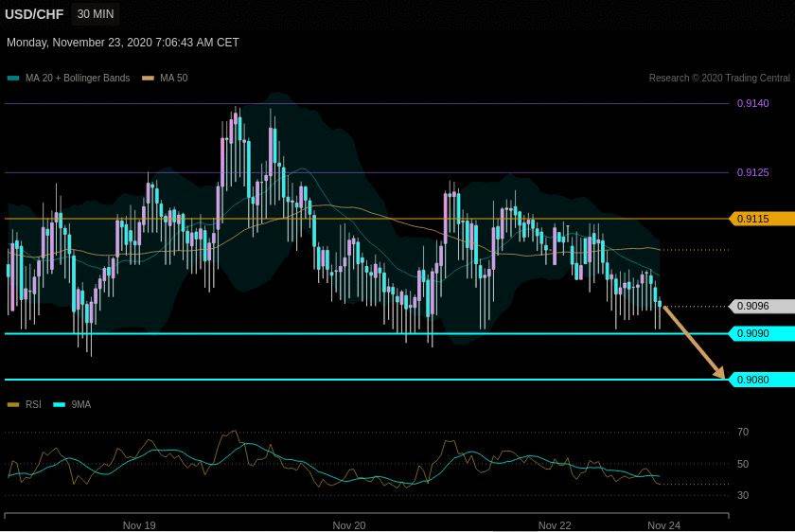This screenshot has height=532, width=795.
Task: Click the Nov 22 date axis label
Action: coord(555,525)
